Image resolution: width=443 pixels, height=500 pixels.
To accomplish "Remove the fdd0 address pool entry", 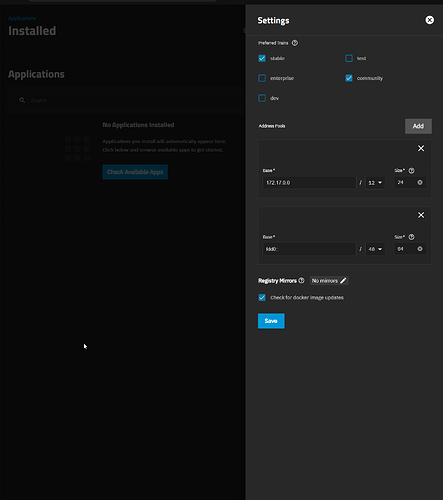I will coord(421,215).
